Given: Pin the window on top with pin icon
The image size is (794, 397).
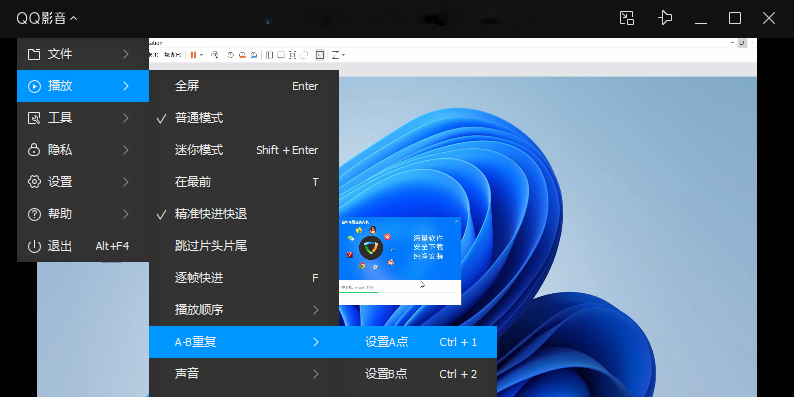Looking at the screenshot, I should click(x=665, y=18).
